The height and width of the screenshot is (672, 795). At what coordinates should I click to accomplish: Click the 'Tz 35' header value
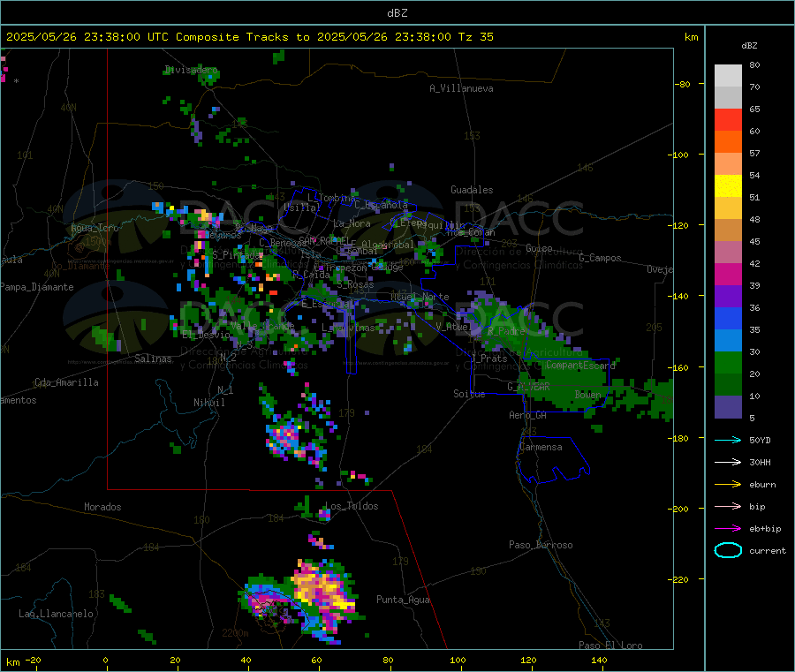[x=475, y=37]
